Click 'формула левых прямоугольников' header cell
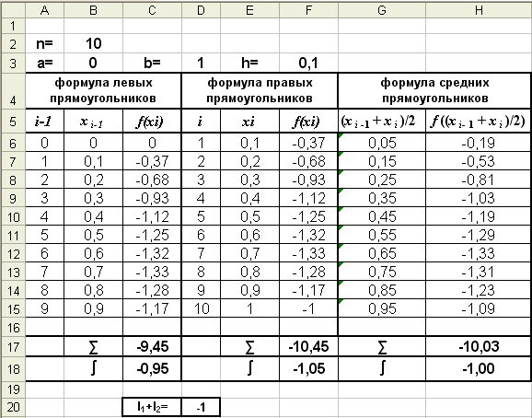 tap(103, 90)
